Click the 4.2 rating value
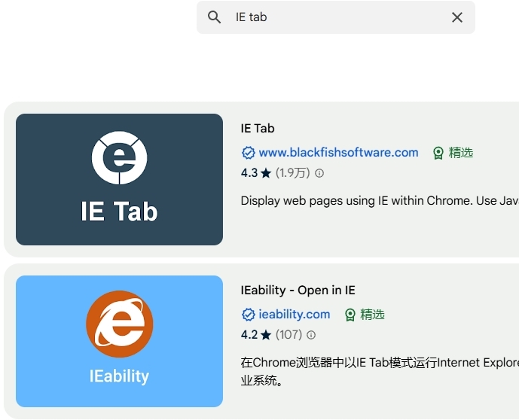This screenshot has height=420, width=519. pos(249,335)
